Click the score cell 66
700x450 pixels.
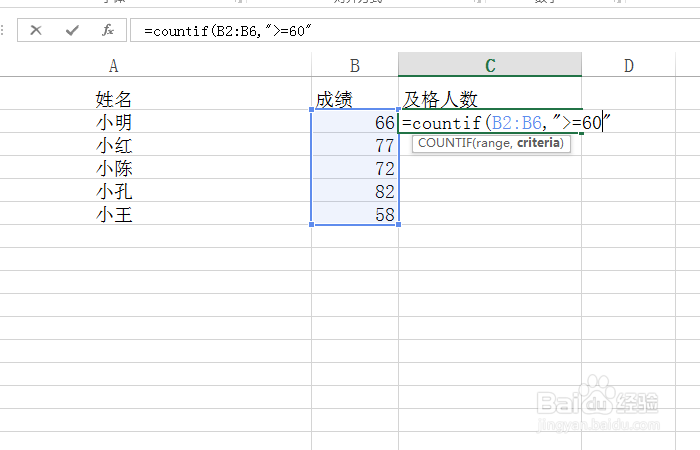(355, 122)
